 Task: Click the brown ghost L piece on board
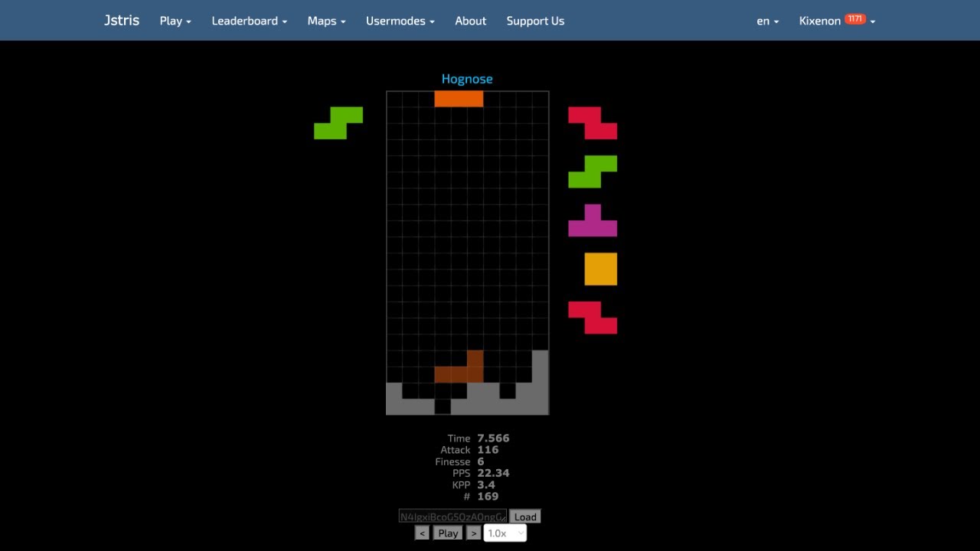(459, 374)
